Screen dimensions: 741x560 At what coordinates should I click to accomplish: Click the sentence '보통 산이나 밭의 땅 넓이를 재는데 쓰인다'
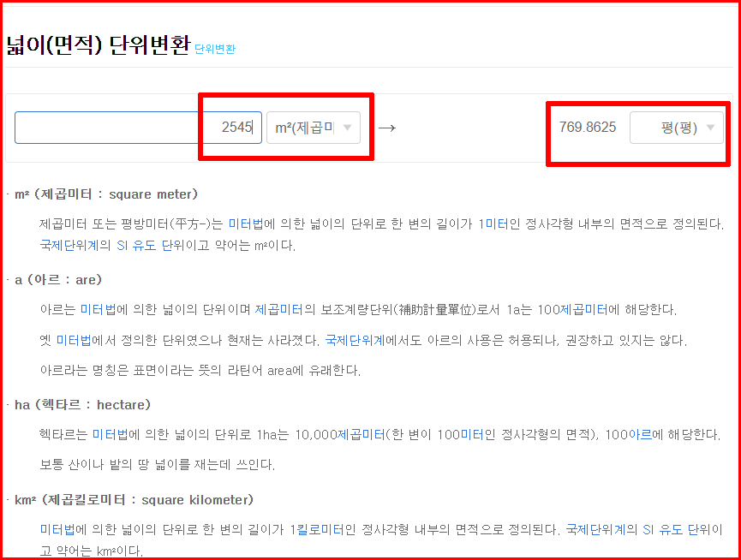[x=157, y=465]
